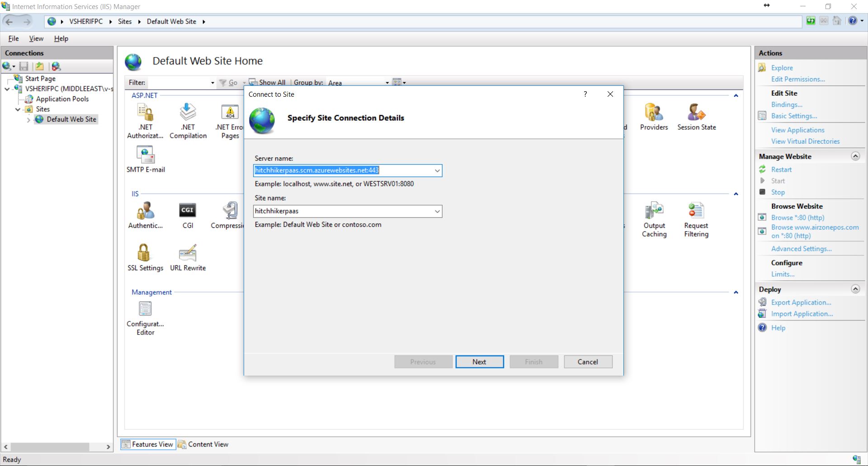Image resolution: width=868 pixels, height=466 pixels.
Task: Open the Filter dropdown arrow
Action: point(212,83)
